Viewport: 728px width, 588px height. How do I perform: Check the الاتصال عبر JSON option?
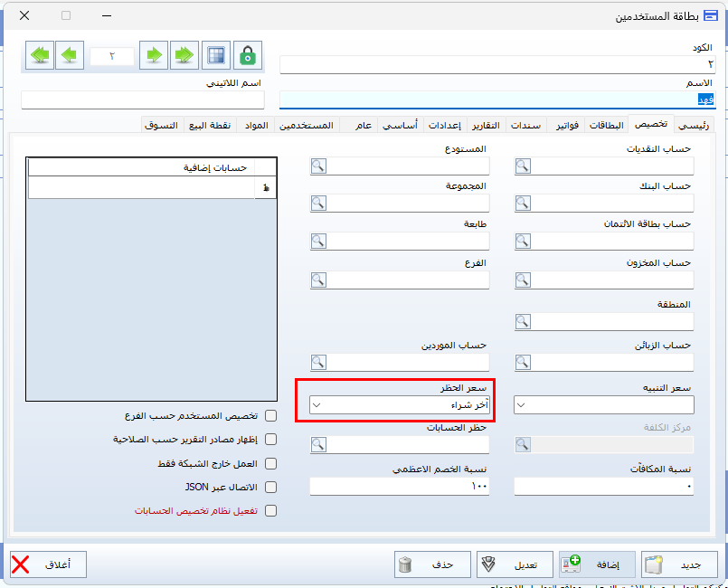pyautogui.click(x=270, y=487)
